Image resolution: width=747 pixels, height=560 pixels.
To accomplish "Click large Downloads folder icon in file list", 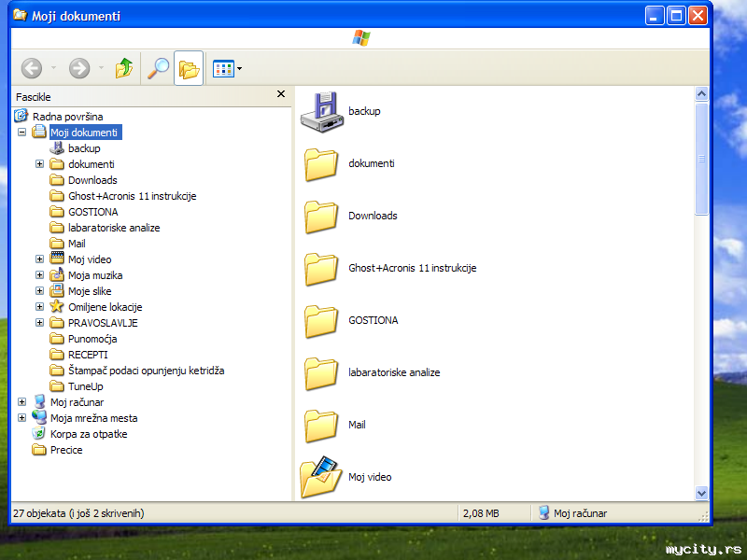I will [321, 217].
